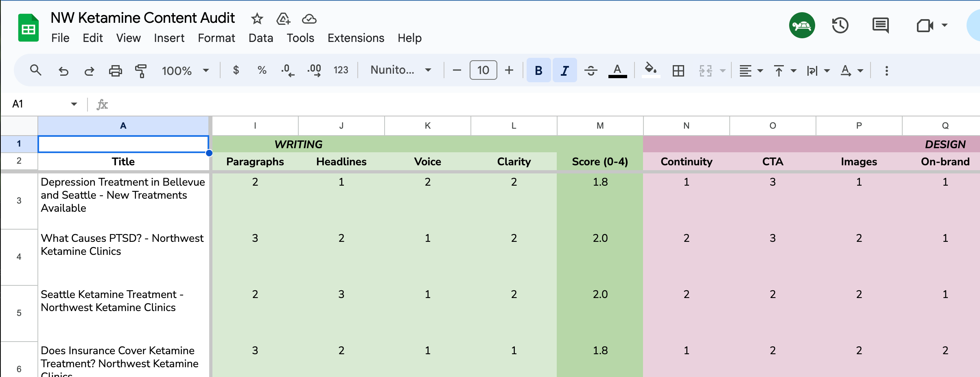Select the Continuity column header cell

click(686, 162)
